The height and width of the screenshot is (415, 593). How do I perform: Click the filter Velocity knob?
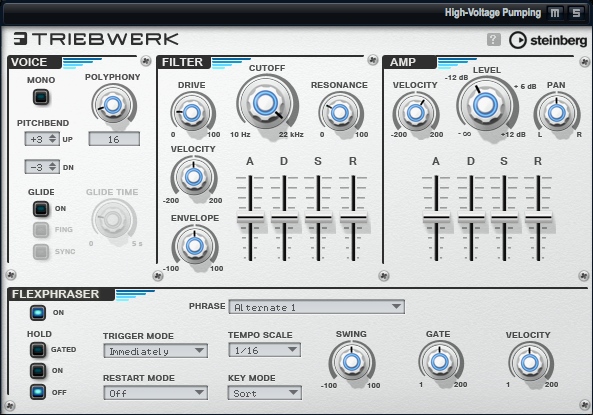click(x=194, y=176)
